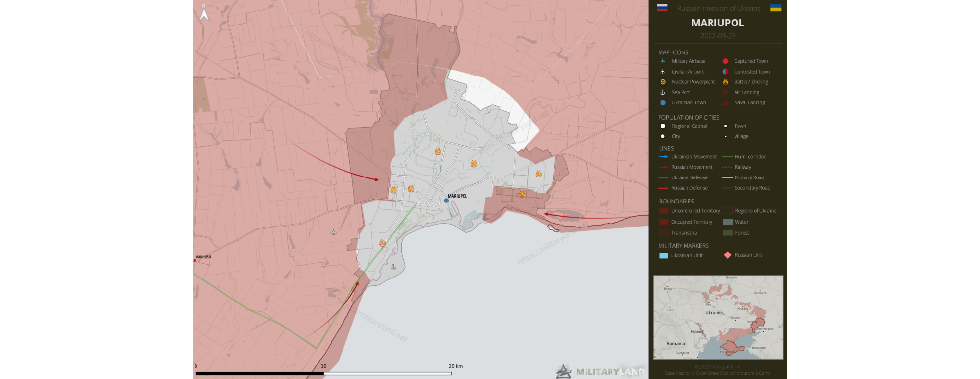Screen dimensions: 980x379
Task: Click the Militaryland logo at map bottom
Action: [601, 371]
